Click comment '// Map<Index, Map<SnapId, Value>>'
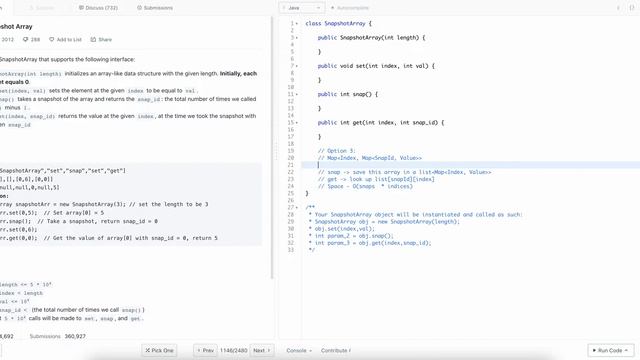The height and width of the screenshot is (360, 640). pos(370,158)
